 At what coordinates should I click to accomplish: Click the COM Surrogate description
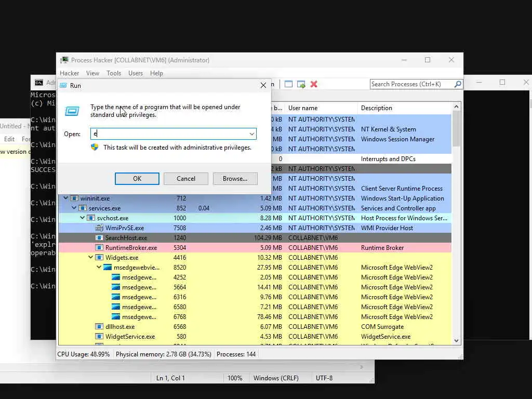click(x=382, y=326)
